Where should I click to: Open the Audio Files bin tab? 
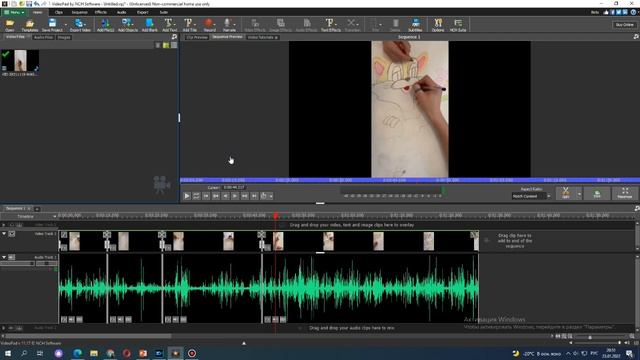coord(43,37)
